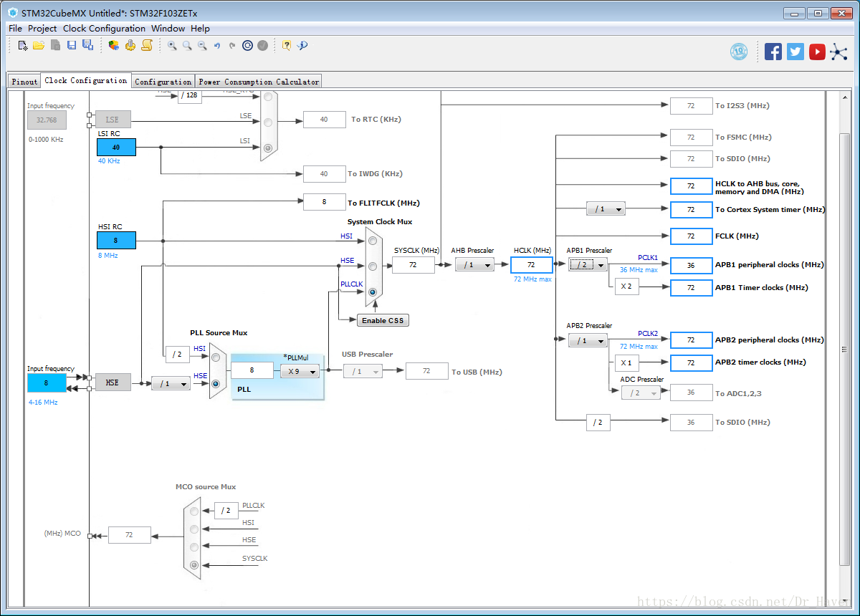The image size is (860, 616).
Task: Open the Project menu
Action: (x=42, y=28)
